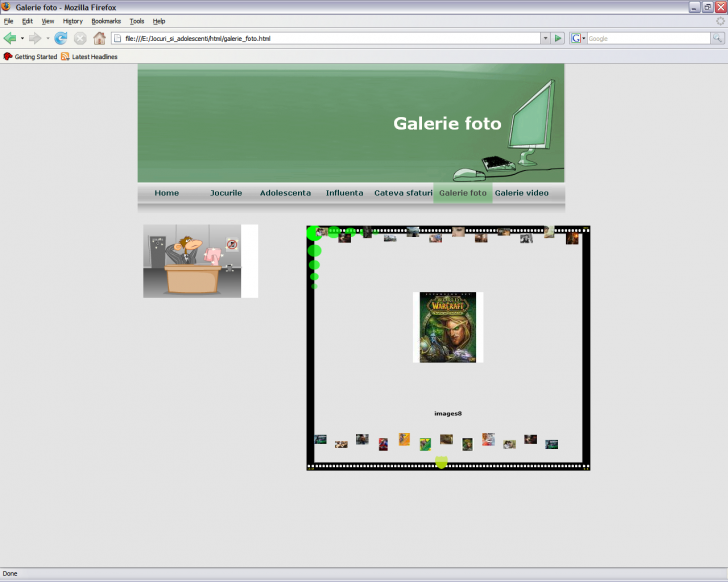728x582 pixels.
Task: Open the Back button history dropdown
Action: [x=22, y=39]
